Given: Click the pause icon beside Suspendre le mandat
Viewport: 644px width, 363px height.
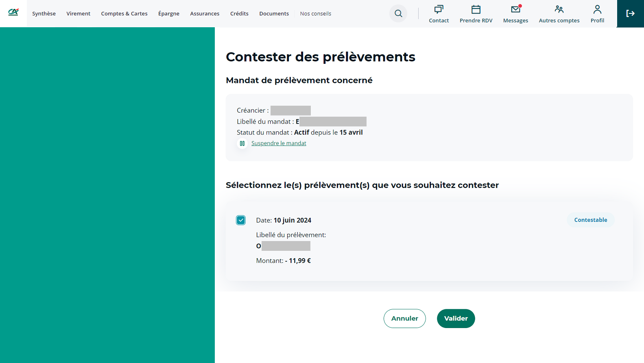Looking at the screenshot, I should pos(242,143).
